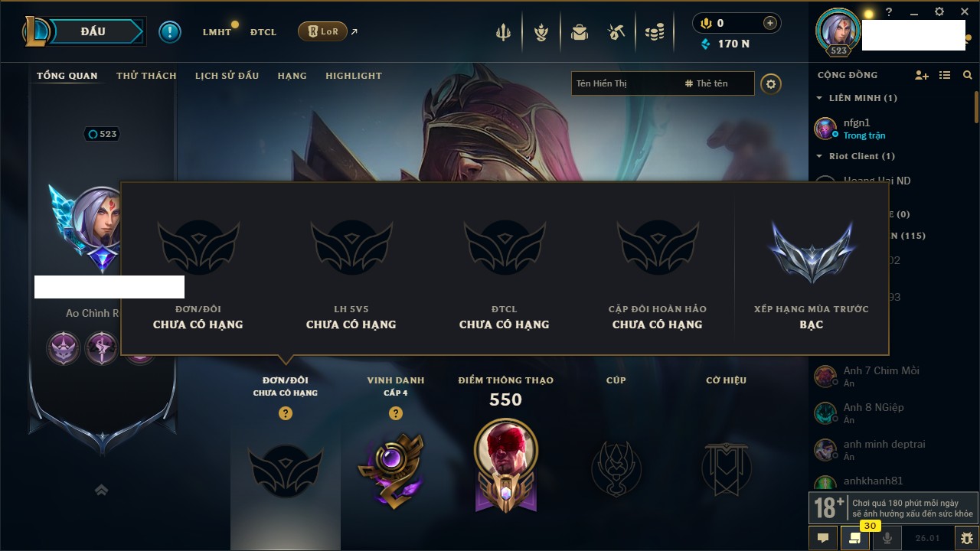Open the friends list search icon
Viewport: 980px width, 551px height.
[x=968, y=75]
